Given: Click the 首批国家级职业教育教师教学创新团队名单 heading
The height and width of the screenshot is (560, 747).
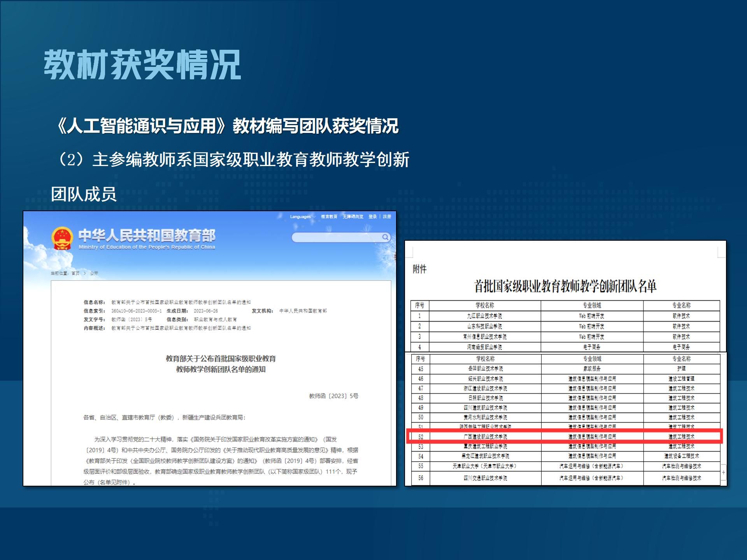Looking at the screenshot, I should point(565,287).
